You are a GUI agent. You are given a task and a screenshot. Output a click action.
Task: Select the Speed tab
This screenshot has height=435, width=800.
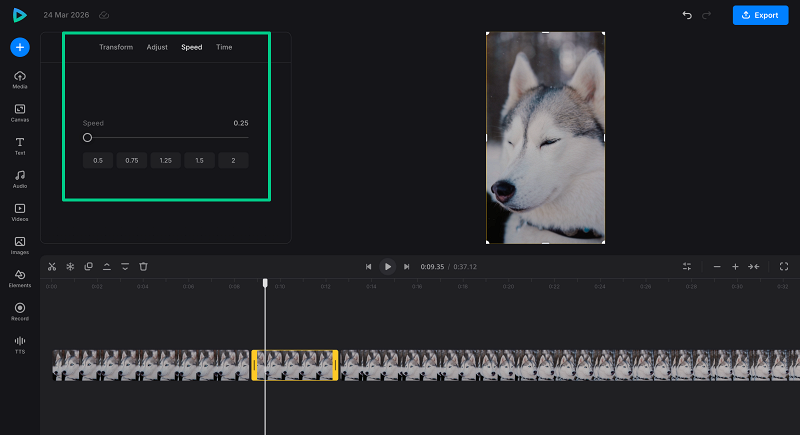coord(192,47)
